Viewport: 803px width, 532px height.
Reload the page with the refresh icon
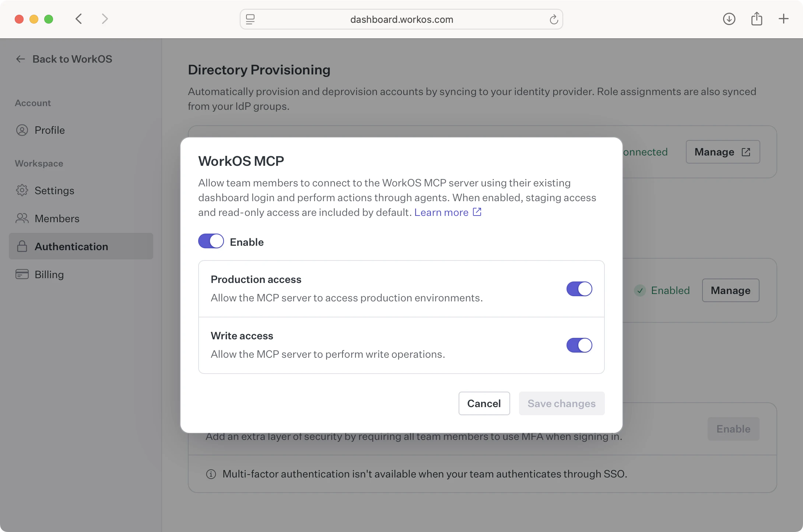tap(554, 19)
